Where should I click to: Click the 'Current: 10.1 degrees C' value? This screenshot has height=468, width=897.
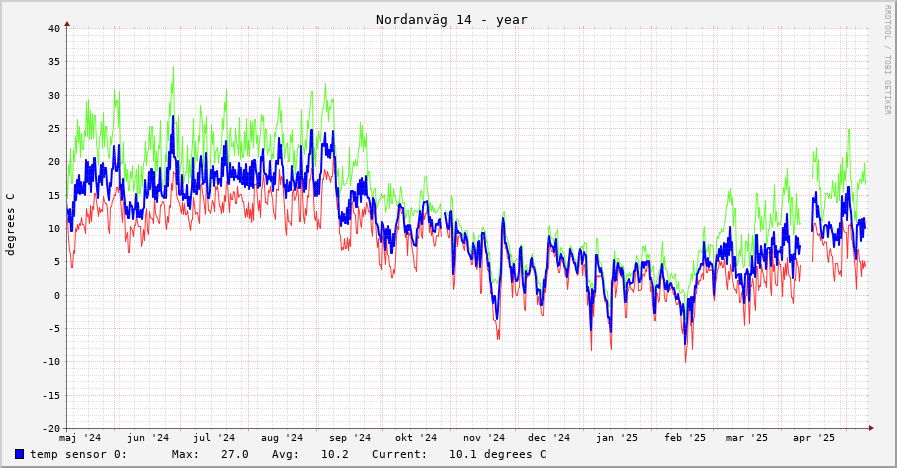[459, 454]
